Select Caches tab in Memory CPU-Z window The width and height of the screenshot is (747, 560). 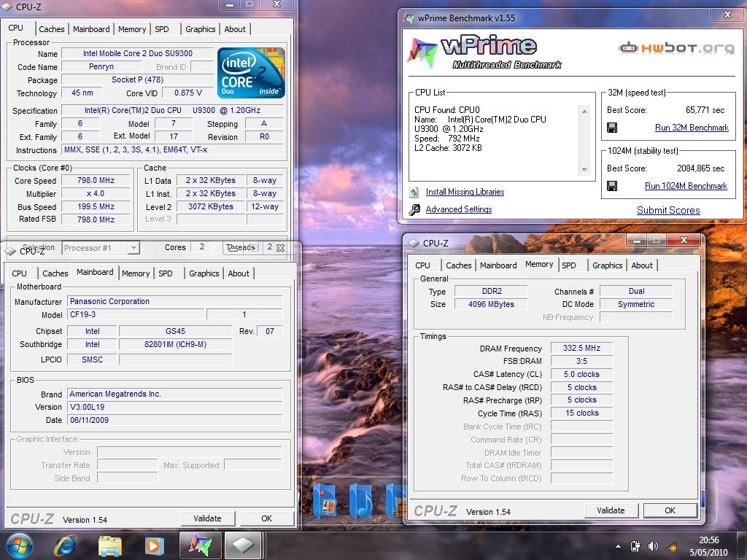point(459,265)
